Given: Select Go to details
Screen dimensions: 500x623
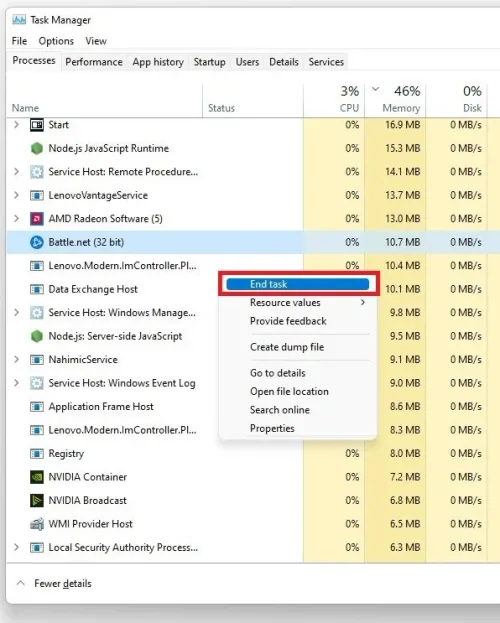Looking at the screenshot, I should pos(278,373).
